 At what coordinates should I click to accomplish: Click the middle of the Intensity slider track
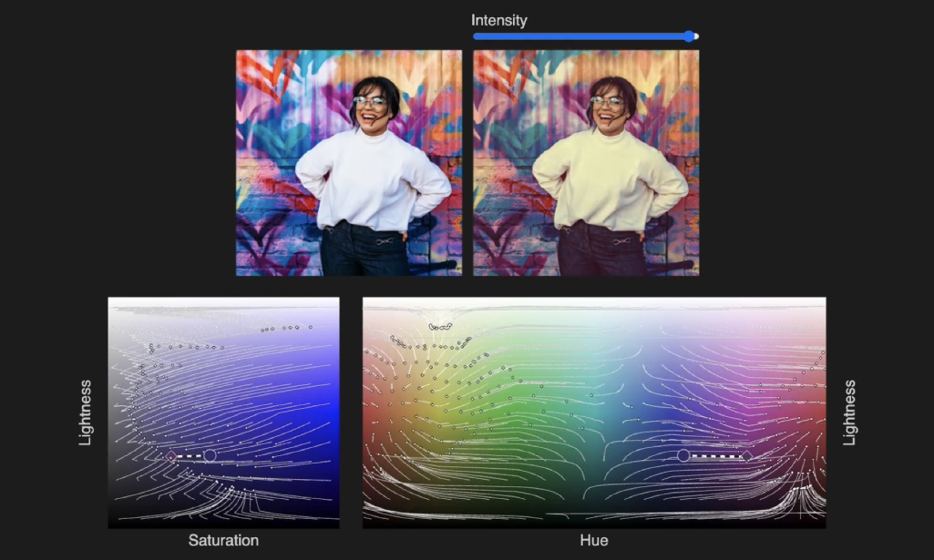pos(585,36)
